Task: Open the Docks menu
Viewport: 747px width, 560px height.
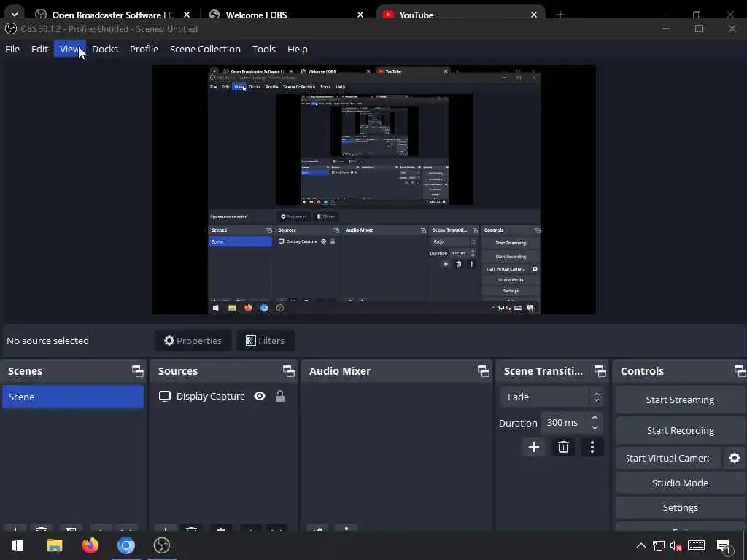Action: tap(105, 49)
